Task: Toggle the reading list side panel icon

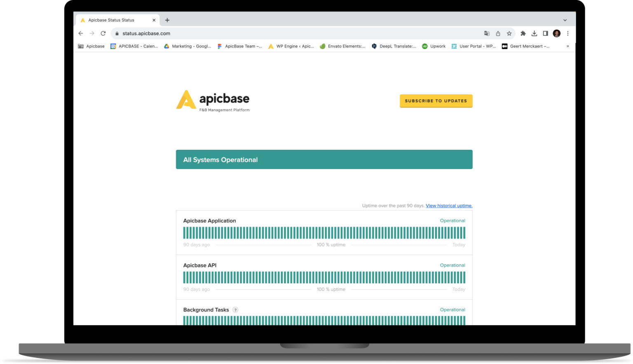Action: [x=545, y=33]
